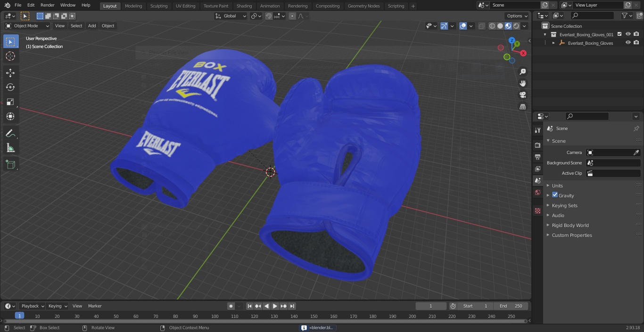Open the viewport Add menu
This screenshot has height=332, width=644.
click(x=92, y=26)
